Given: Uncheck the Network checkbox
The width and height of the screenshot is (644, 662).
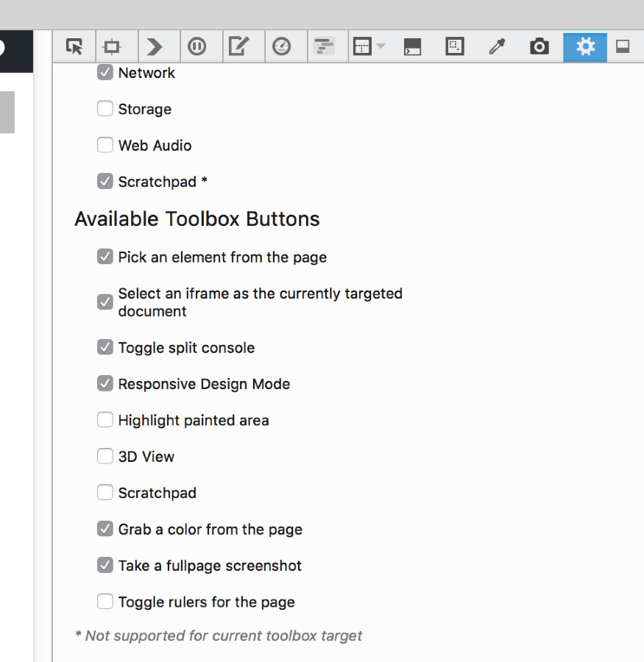Looking at the screenshot, I should 105,73.
